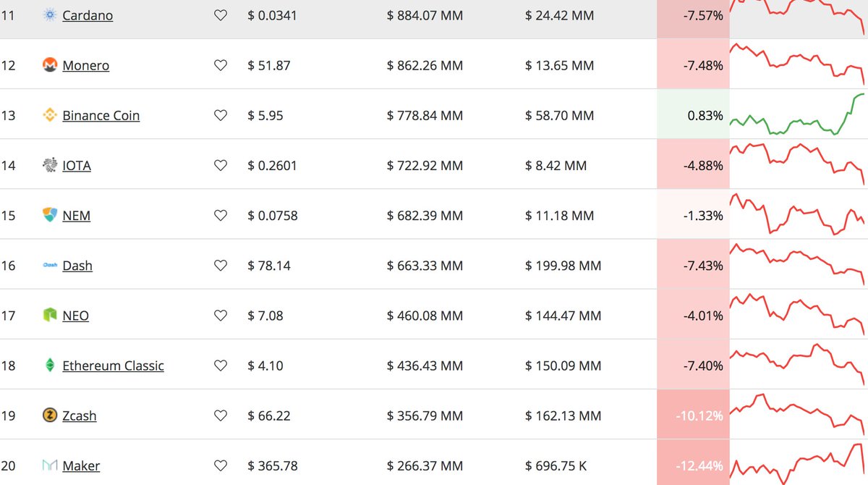Favorite Dash with the heart icon
The width and height of the screenshot is (868, 485).
220,265
